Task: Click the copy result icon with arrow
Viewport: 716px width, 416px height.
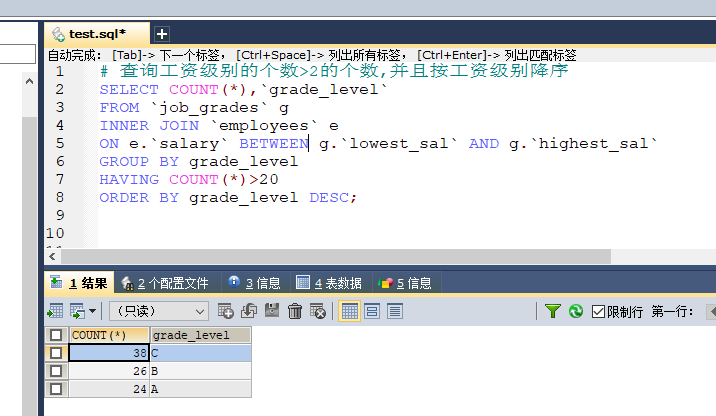Action: click(78, 311)
